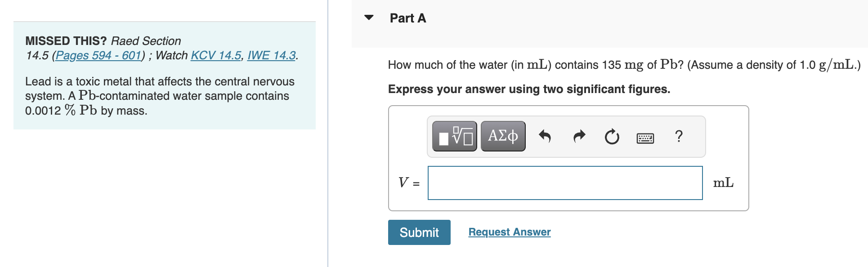
Task: Open the math templates button
Action: [x=454, y=136]
